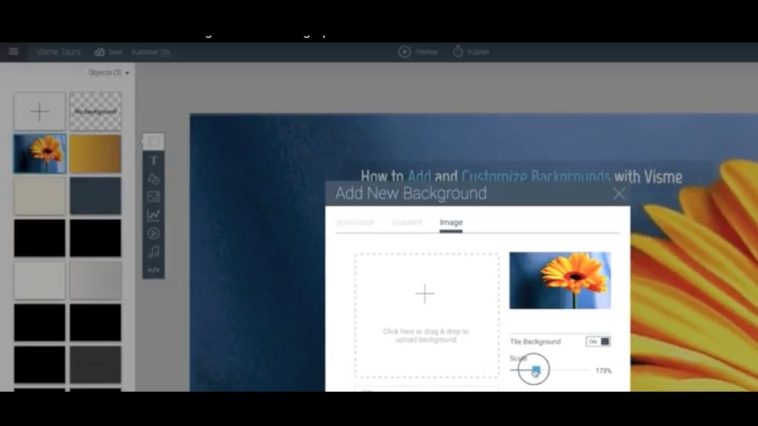The image size is (758, 426).
Task: Open the Audio music-note tool
Action: tap(153, 251)
